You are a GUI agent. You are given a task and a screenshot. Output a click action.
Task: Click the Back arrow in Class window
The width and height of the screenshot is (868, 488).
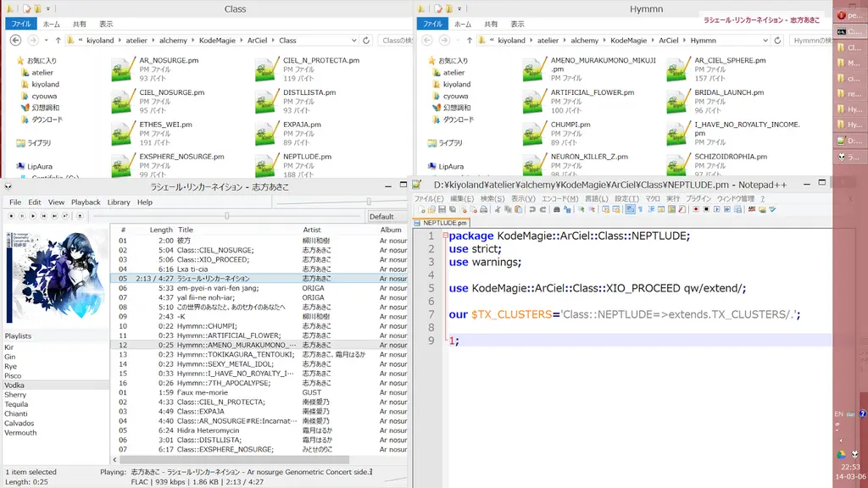pyautogui.click(x=15, y=41)
